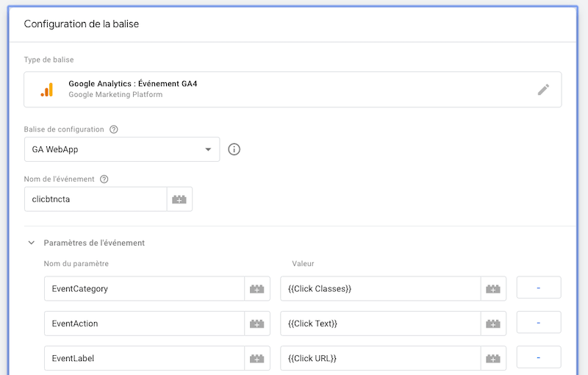Insert variable for {{Click Classes}} value

(493, 289)
